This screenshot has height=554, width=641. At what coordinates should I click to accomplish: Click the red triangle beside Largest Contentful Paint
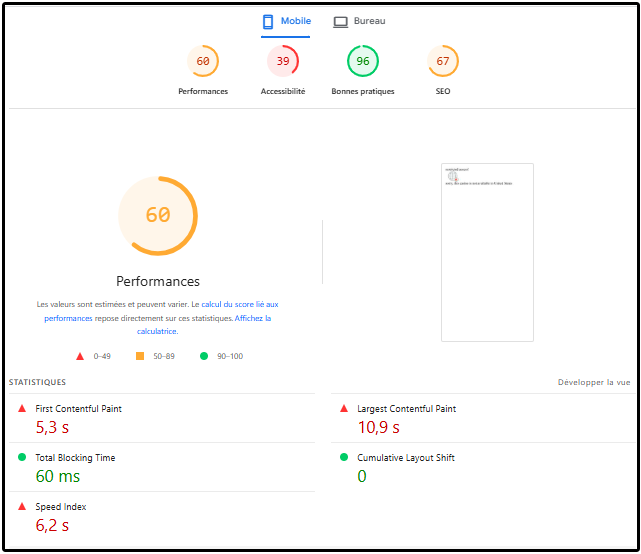coord(344,408)
